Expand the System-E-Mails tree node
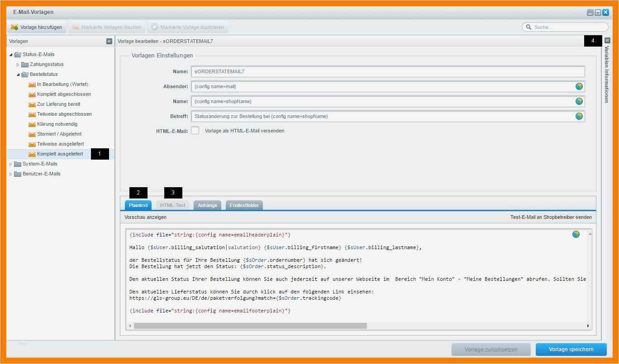619x364 pixels. pos(11,164)
